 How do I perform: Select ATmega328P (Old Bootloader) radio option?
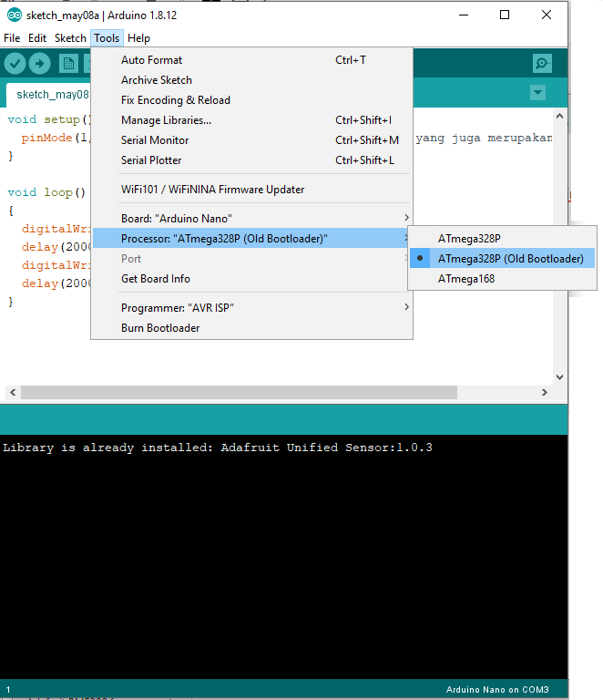[x=502, y=259]
